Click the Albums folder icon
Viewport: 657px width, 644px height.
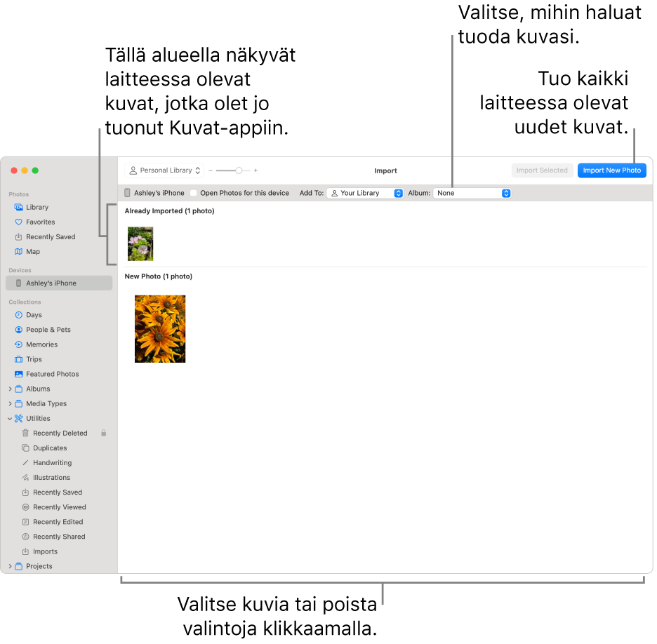[18, 390]
